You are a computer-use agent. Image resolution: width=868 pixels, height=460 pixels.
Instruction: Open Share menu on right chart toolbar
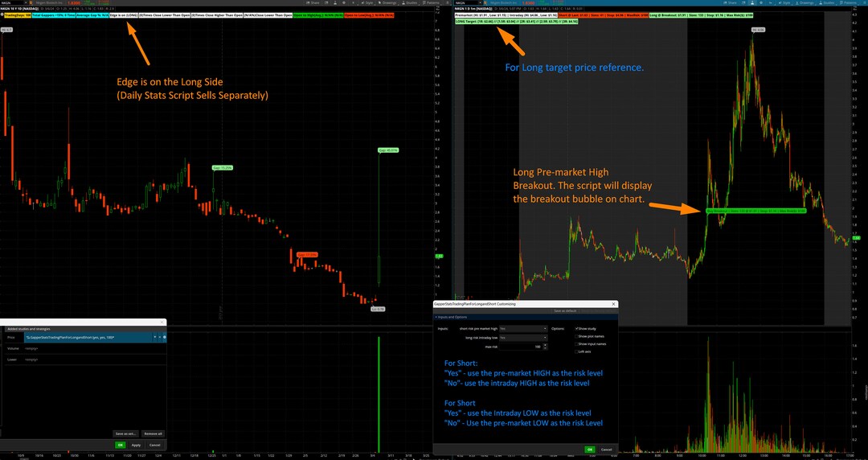point(730,2)
